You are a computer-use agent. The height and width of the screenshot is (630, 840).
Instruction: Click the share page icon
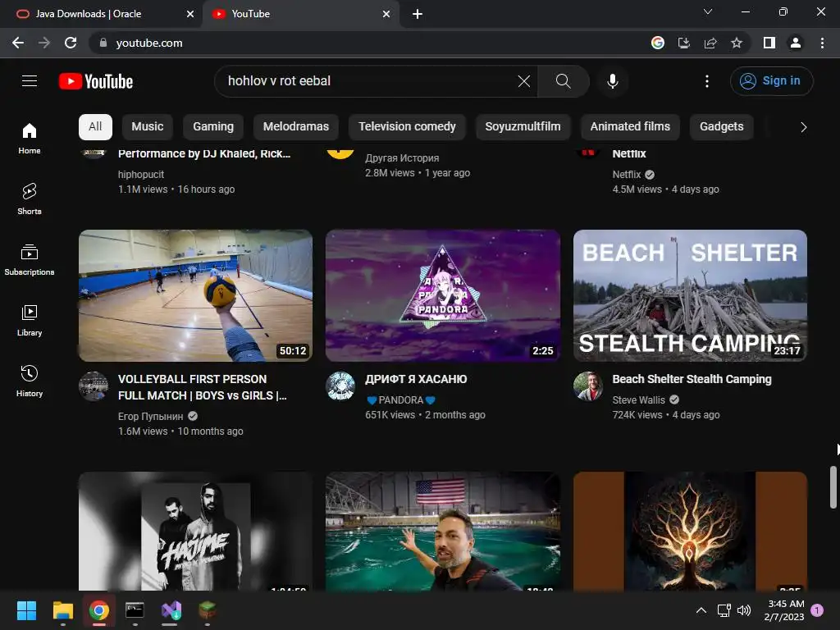pyautogui.click(x=710, y=43)
